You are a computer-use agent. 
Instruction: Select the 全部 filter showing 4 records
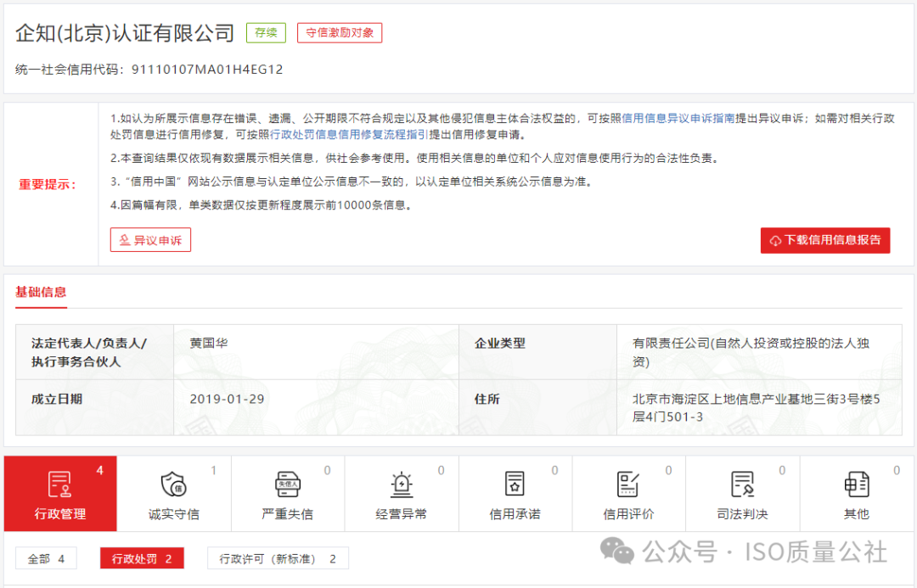46,558
